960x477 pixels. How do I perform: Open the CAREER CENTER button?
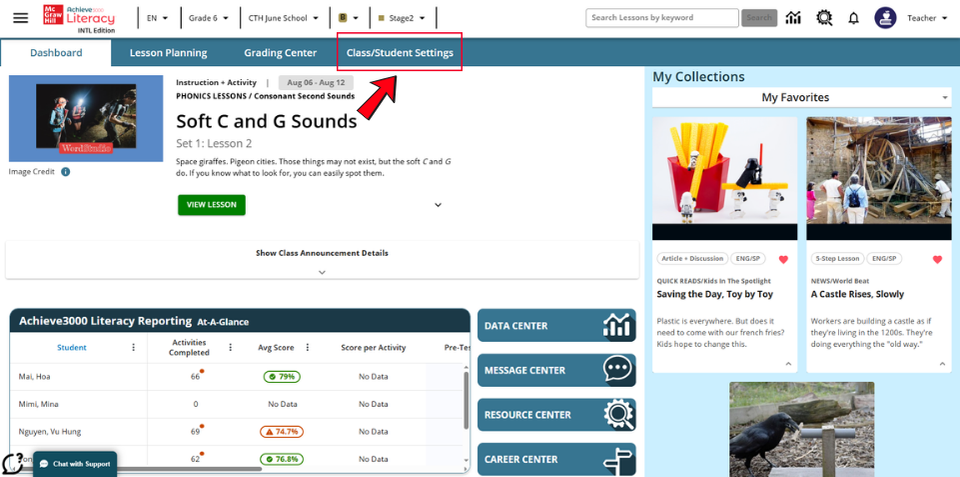(557, 459)
